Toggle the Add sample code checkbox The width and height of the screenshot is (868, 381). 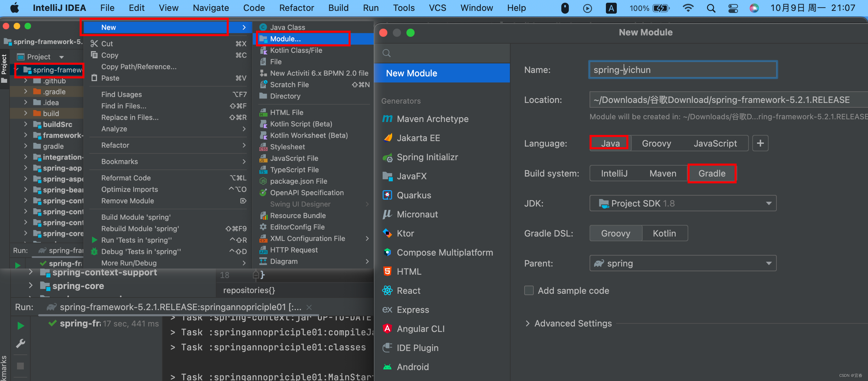(x=528, y=291)
